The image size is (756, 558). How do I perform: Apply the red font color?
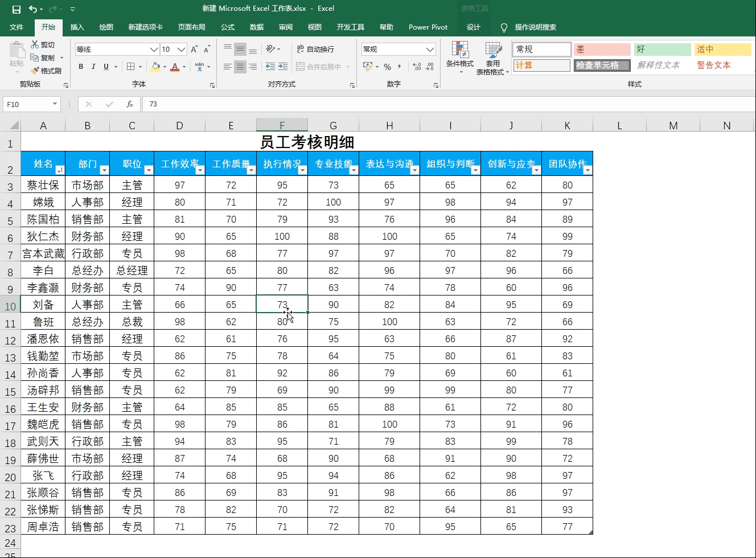[x=175, y=67]
